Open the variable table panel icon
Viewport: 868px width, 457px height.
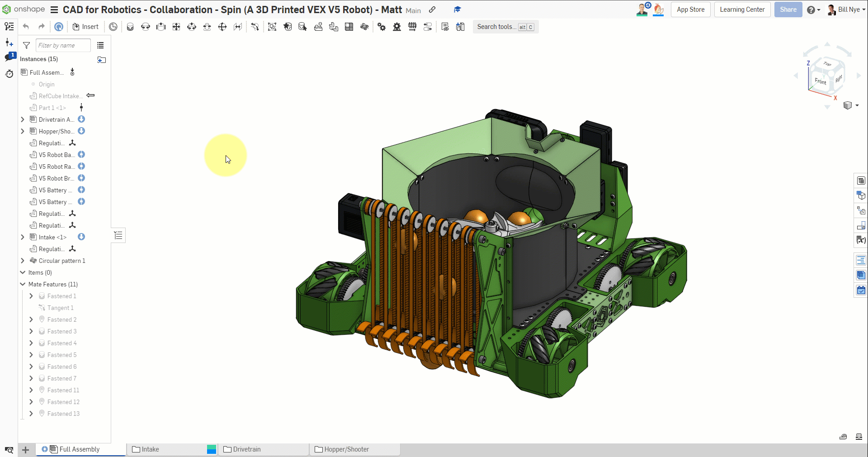tap(861, 240)
